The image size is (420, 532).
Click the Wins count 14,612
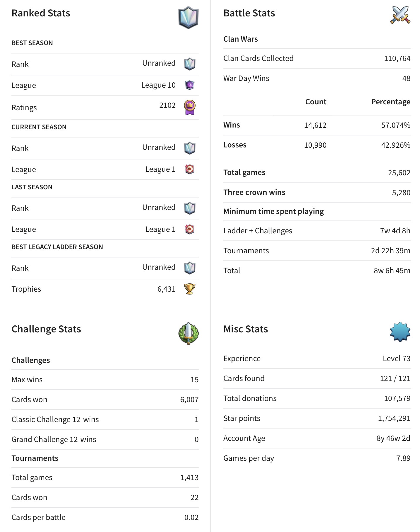pyautogui.click(x=315, y=125)
